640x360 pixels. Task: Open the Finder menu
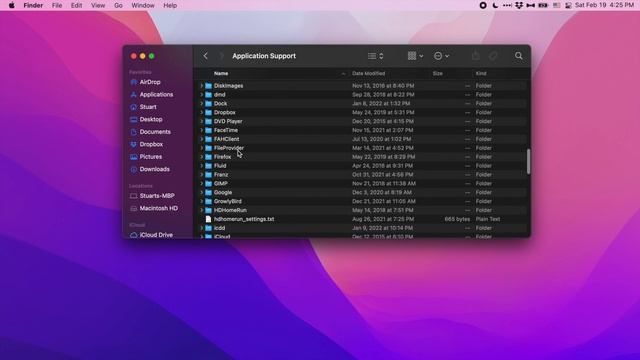[x=33, y=5]
